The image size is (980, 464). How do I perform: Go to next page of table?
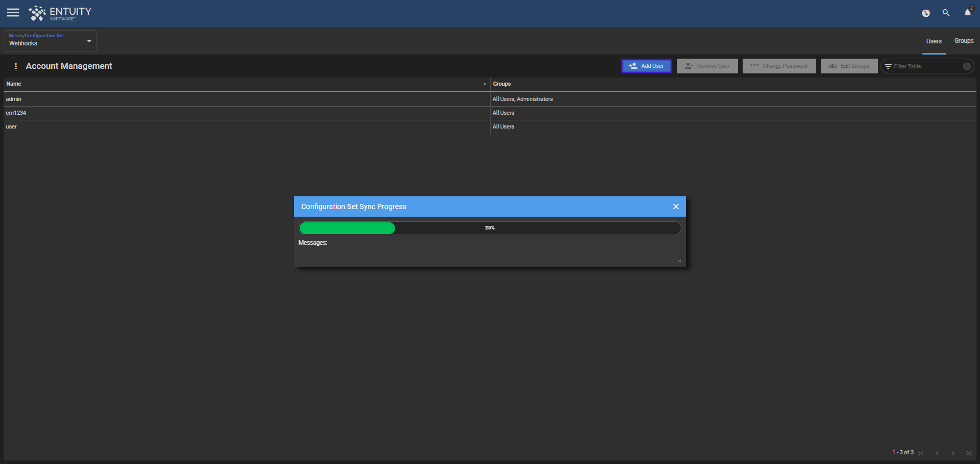coord(953,453)
